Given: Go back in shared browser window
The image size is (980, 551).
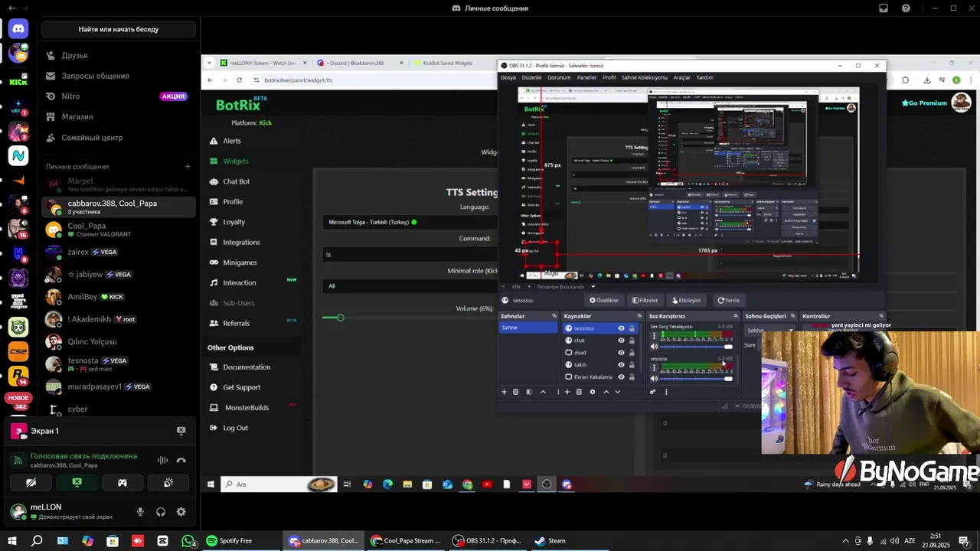Looking at the screenshot, I should coord(211,80).
